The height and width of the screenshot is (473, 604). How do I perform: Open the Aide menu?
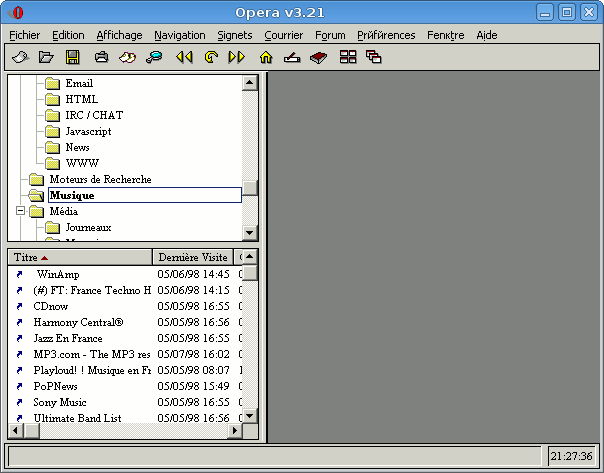click(x=487, y=35)
